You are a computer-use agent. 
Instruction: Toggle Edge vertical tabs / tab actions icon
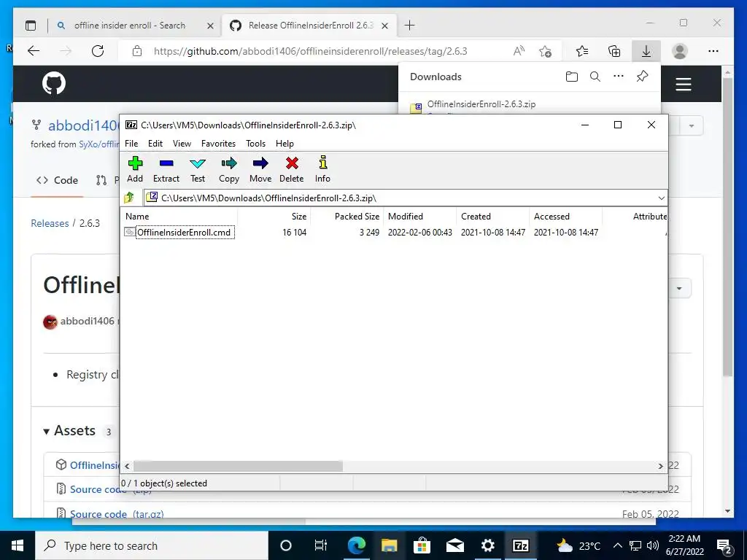point(31,26)
